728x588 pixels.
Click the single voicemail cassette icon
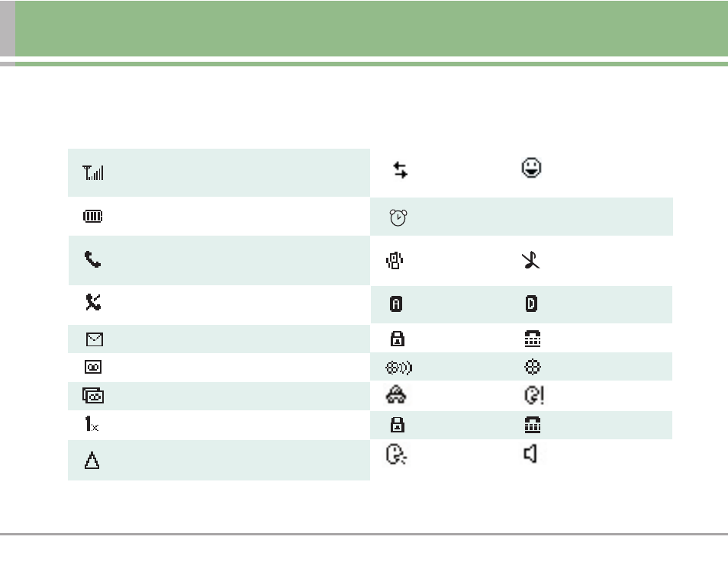click(x=93, y=367)
